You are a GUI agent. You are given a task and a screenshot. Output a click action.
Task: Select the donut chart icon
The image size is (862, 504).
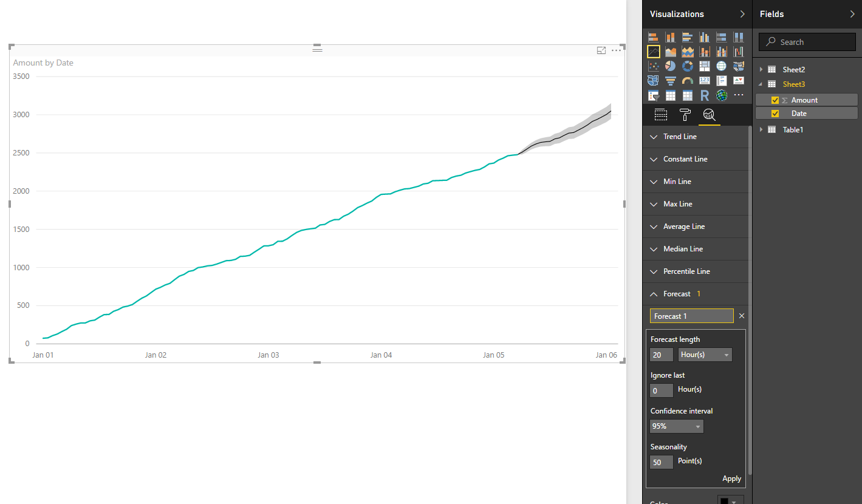point(688,66)
